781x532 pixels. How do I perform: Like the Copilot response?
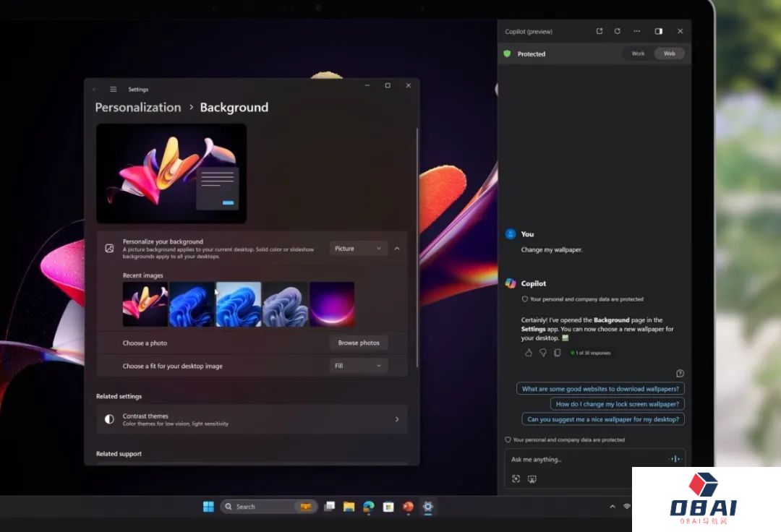point(529,352)
